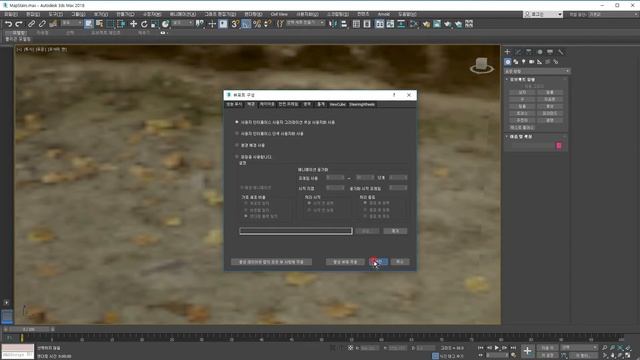
Task: Choose first aspect ratio radio option
Action: [246, 203]
